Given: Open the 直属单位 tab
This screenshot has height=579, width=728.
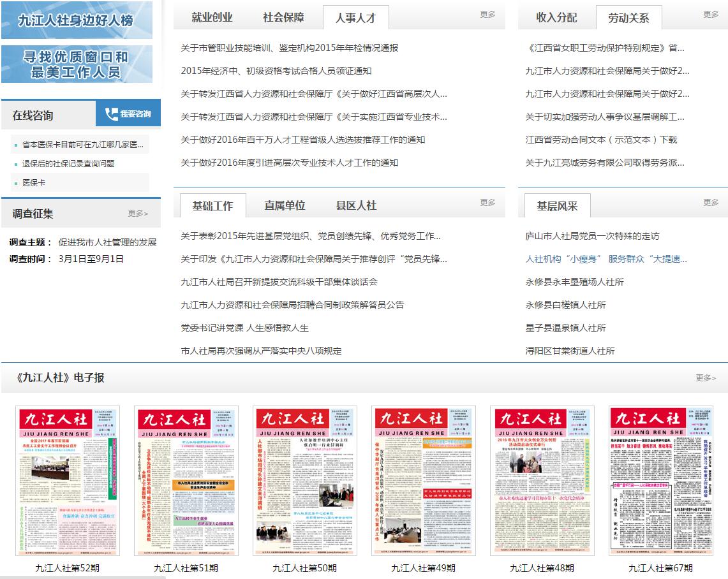Looking at the screenshot, I should [x=285, y=206].
